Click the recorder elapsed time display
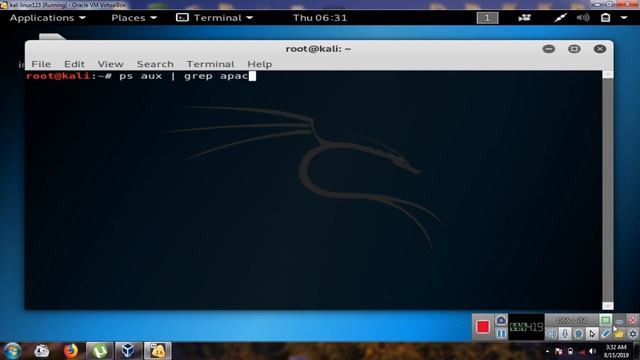640x360 pixels. (x=527, y=327)
